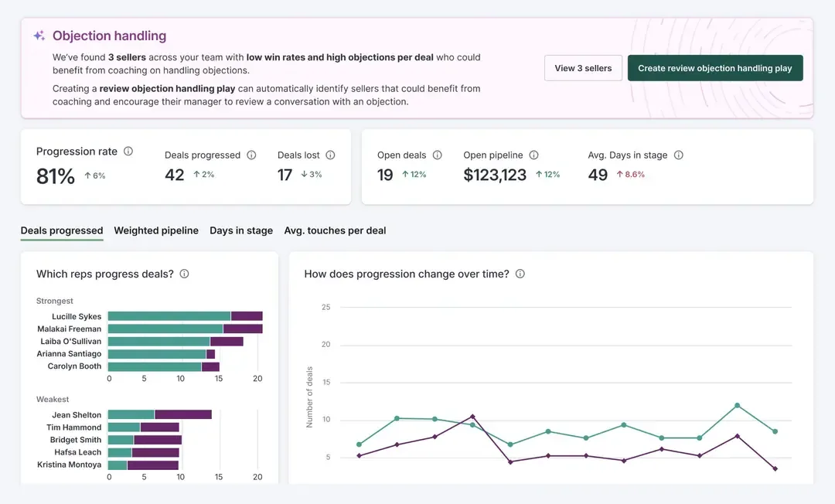The width and height of the screenshot is (835, 504).
Task: Open info icon for progression over time chart
Action: [520, 274]
